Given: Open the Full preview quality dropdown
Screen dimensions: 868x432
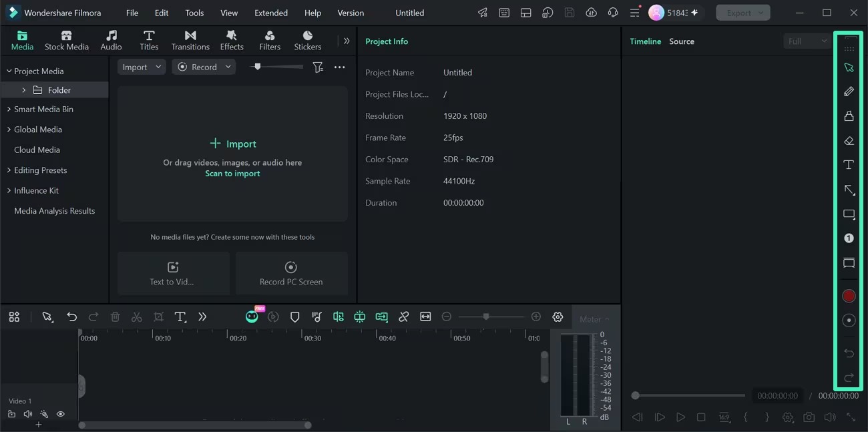Looking at the screenshot, I should 806,41.
